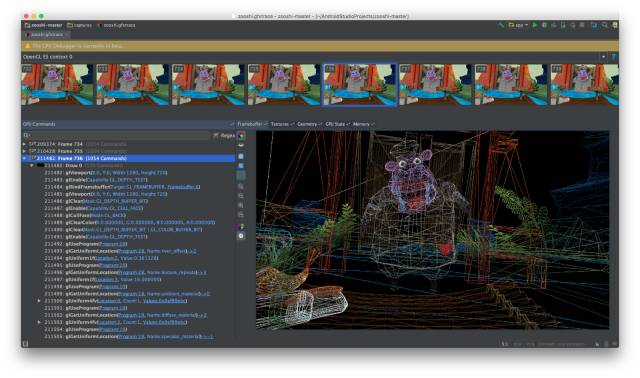Click the seventh icon in the framebuffer tool strip

tap(241, 196)
